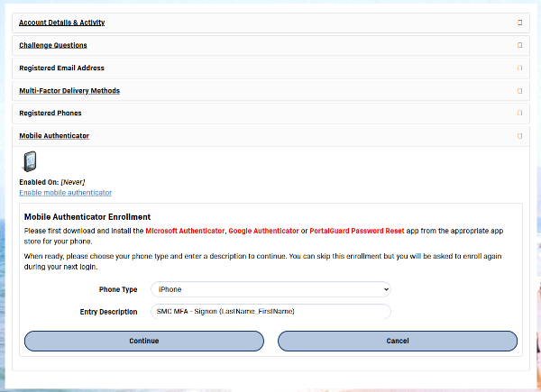541x392 pixels.
Task: Collapse the Mobile Authenticator section title
Action: pos(54,136)
